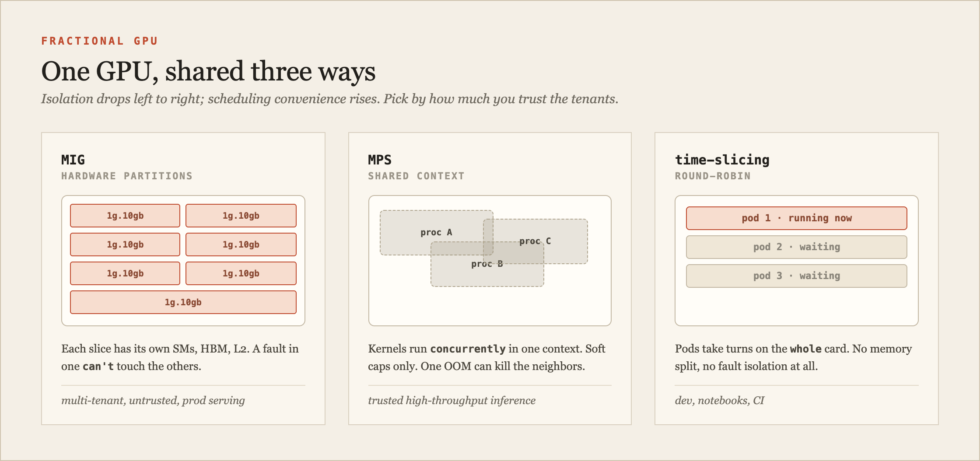980x461 pixels.
Task: Click the 'dev, notebooks, CI' footer
Action: tap(719, 400)
